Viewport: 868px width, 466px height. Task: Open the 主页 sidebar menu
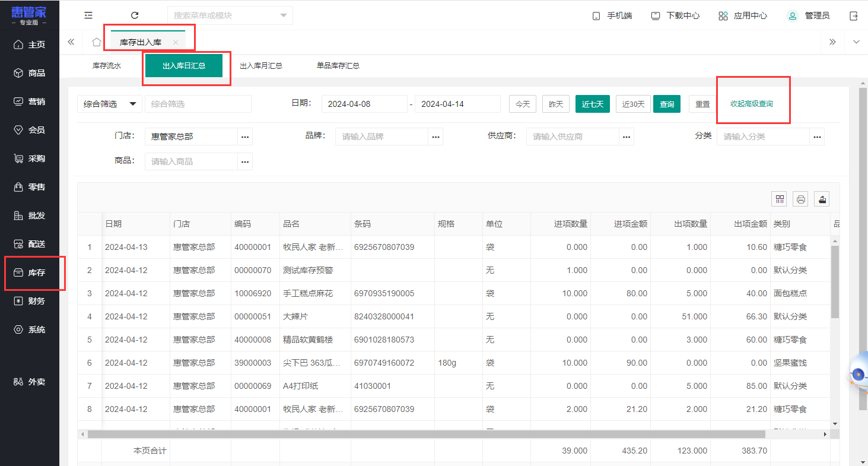coord(30,45)
